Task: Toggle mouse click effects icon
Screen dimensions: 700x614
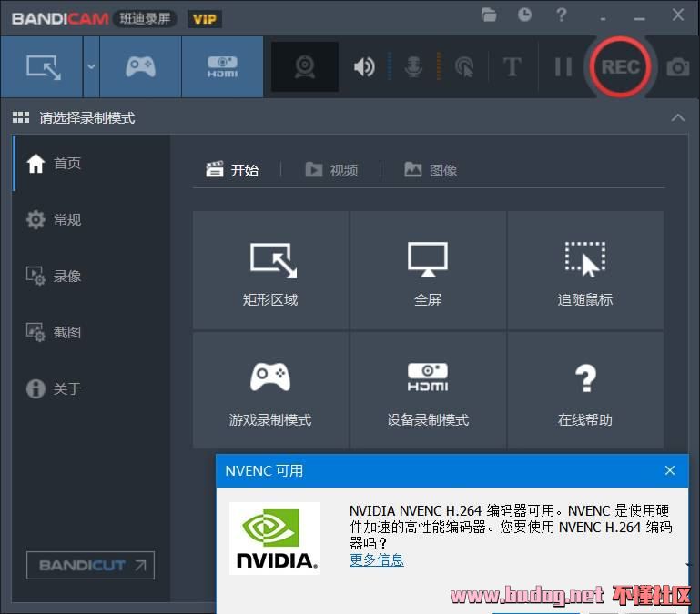Action: pos(464,67)
